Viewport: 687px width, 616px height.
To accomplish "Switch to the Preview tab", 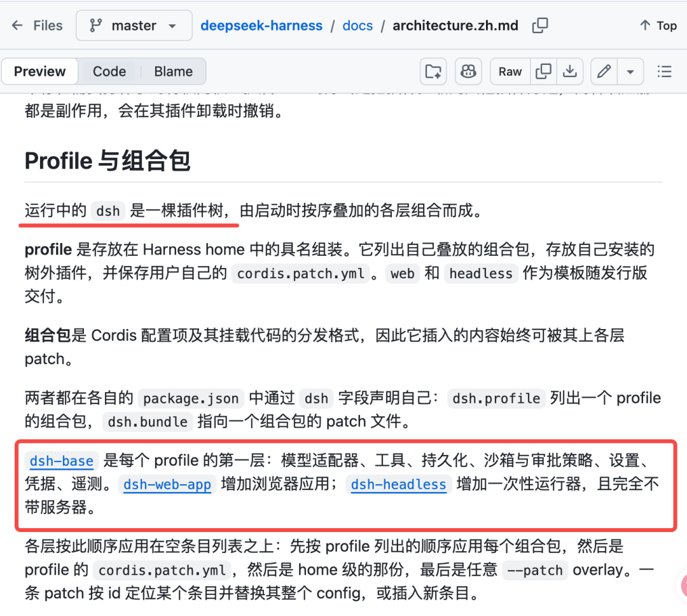I will click(40, 71).
